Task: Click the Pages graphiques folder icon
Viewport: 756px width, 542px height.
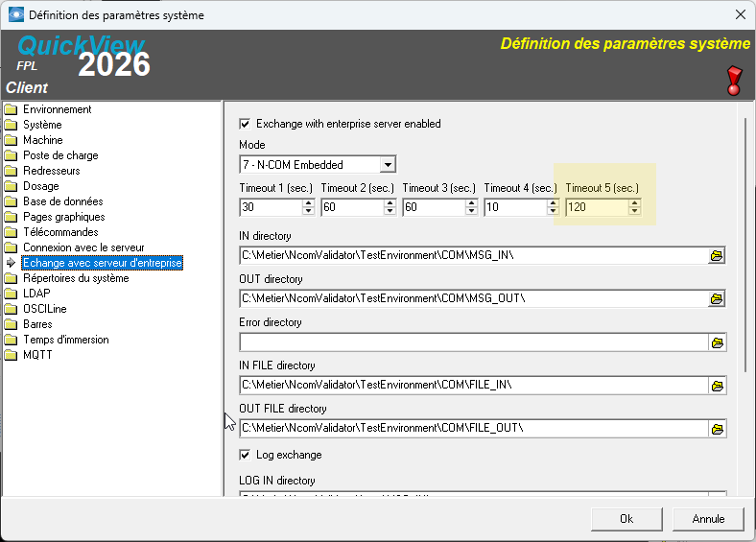Action: click(x=11, y=217)
